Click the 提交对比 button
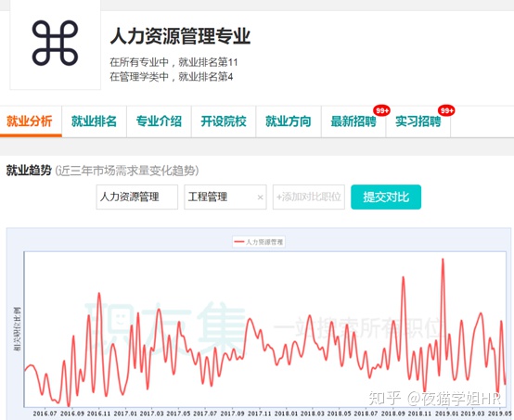This screenshot has width=514, height=420. (386, 197)
